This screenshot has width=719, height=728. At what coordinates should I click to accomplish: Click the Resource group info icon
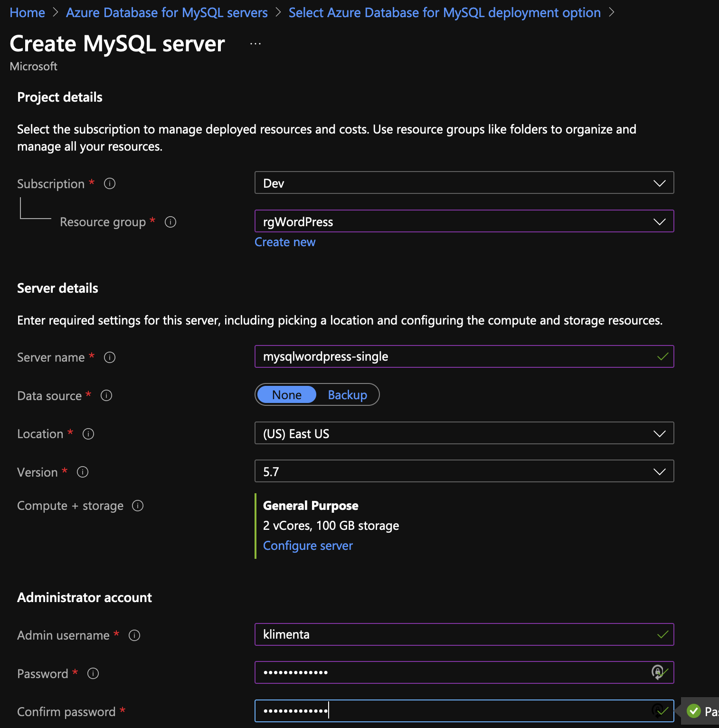[x=170, y=222]
